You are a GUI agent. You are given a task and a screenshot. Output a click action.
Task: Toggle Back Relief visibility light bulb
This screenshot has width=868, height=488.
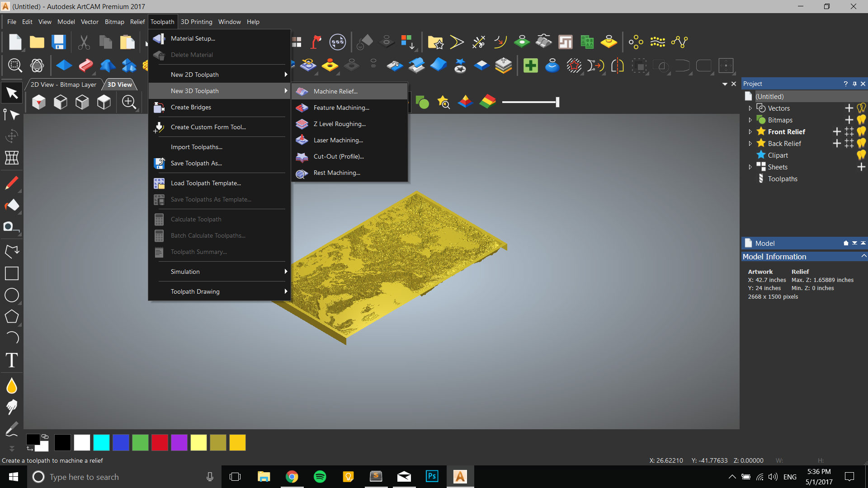pyautogui.click(x=861, y=143)
